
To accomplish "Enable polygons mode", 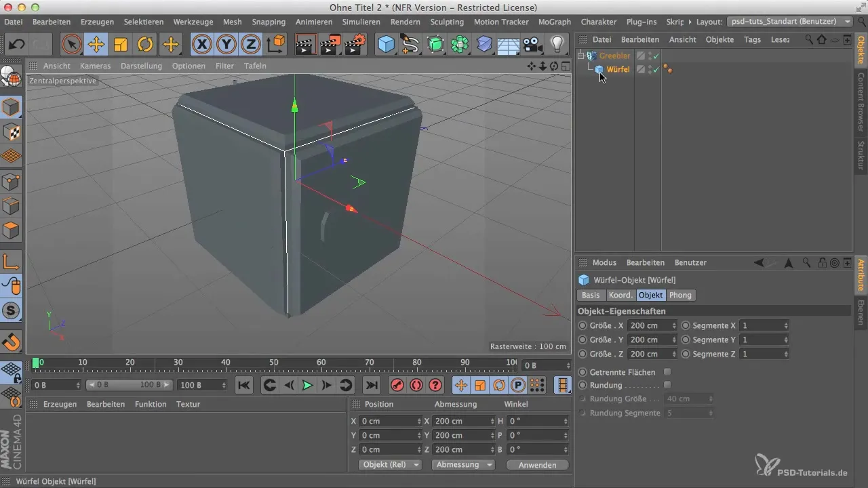I will (x=12, y=230).
